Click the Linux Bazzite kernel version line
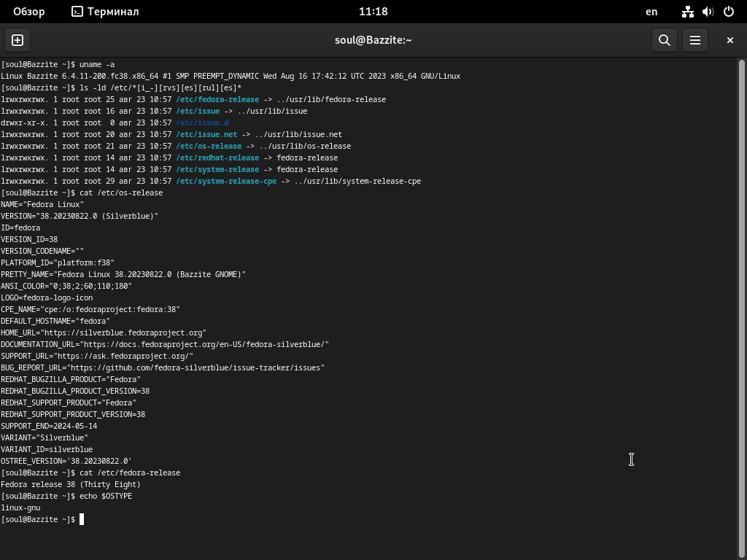This screenshot has height=560, width=747. tap(231, 76)
